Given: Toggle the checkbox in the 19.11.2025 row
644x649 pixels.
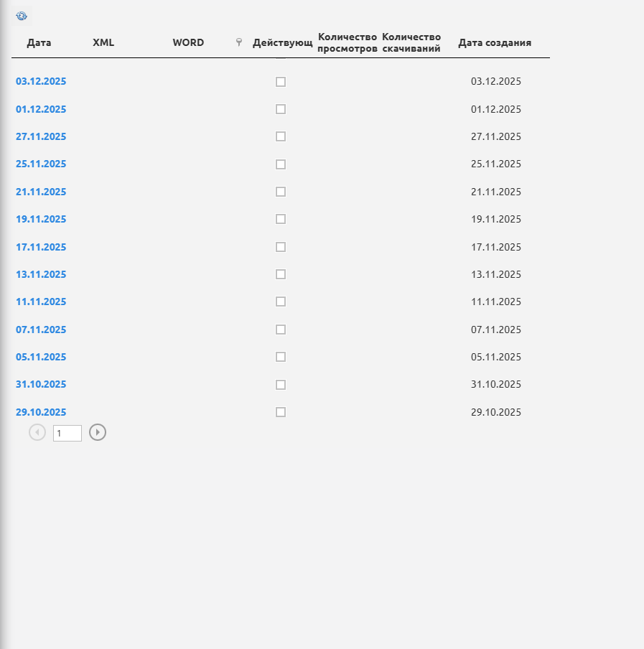Looking at the screenshot, I should coord(281,220).
